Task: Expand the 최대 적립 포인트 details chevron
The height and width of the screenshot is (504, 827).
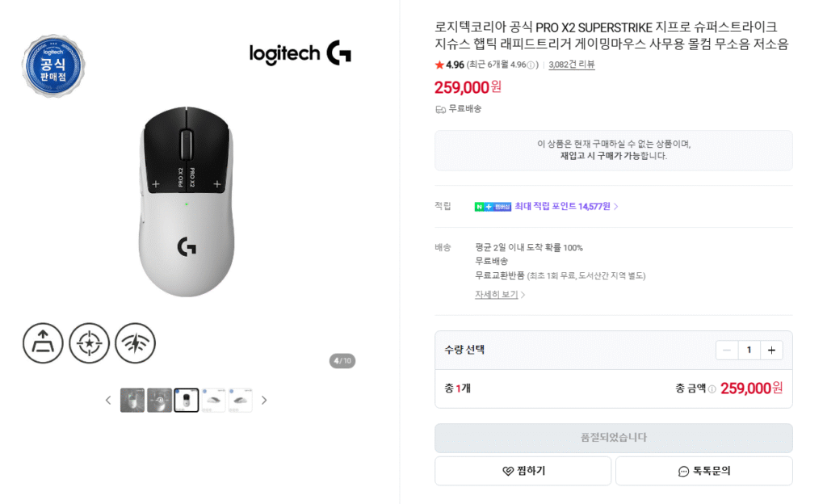Action: (615, 206)
